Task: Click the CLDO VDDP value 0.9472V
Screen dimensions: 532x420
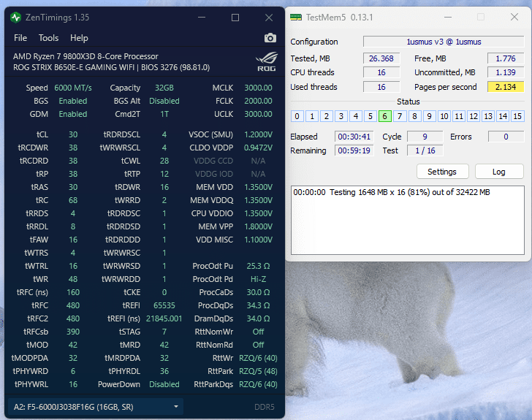Action: pyautogui.click(x=258, y=148)
